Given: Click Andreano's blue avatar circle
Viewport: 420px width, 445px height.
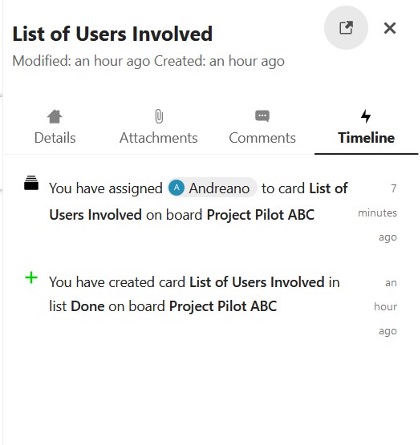Looking at the screenshot, I should [176, 188].
